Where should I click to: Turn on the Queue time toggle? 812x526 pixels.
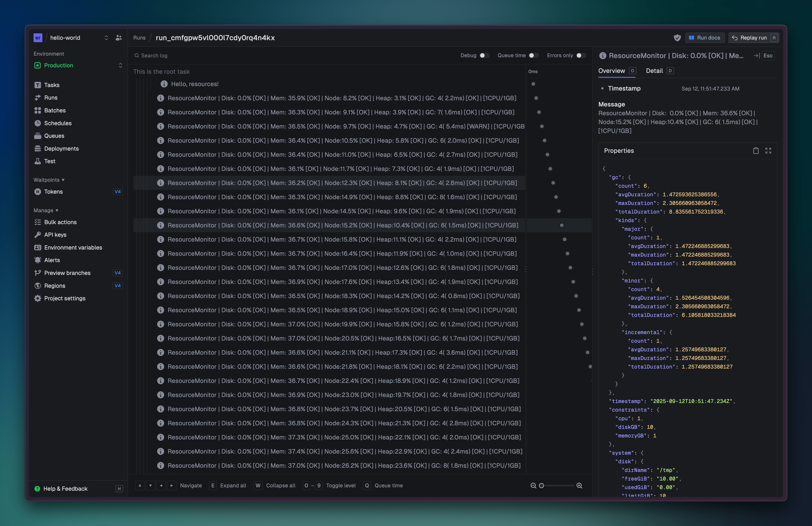pos(534,55)
